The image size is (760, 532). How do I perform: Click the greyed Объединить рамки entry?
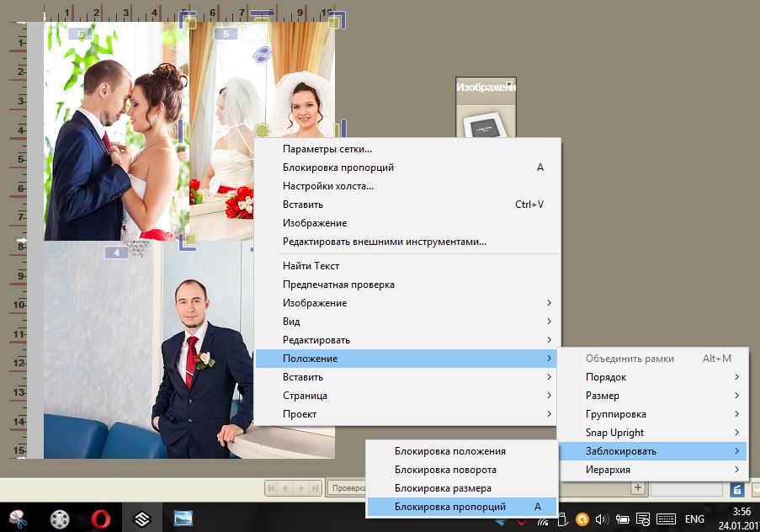[653, 359]
